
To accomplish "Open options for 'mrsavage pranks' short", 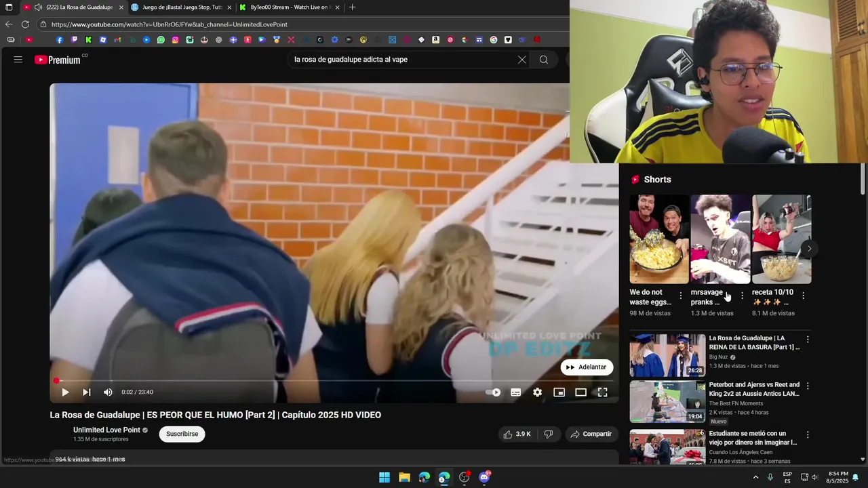I will pos(742,296).
